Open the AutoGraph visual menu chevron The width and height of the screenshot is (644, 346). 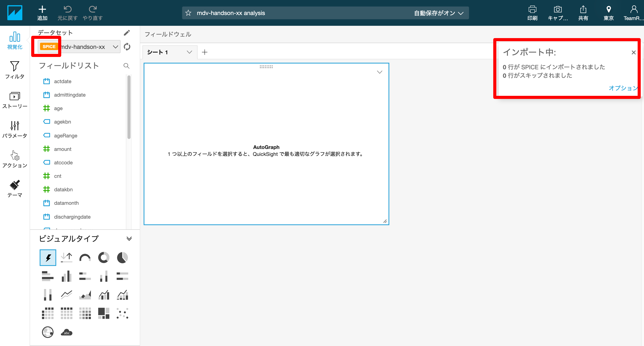(379, 72)
